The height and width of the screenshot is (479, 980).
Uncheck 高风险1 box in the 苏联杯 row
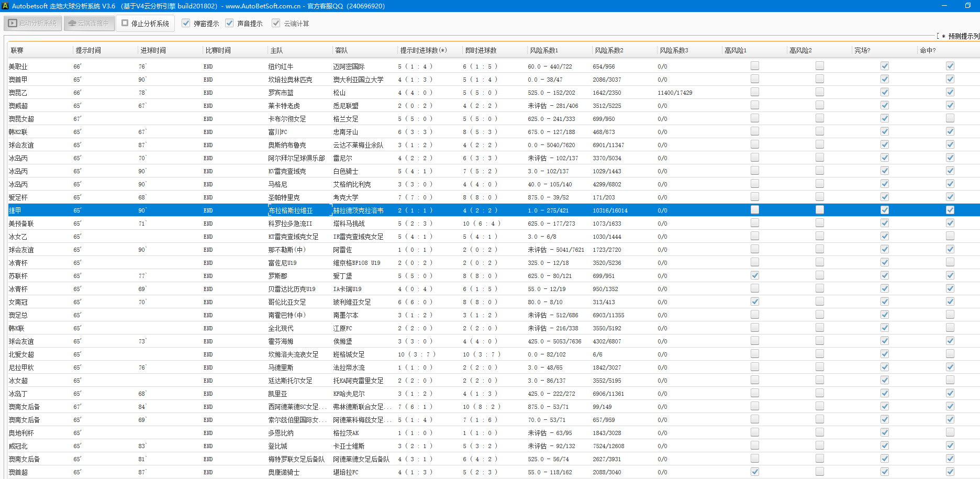[x=754, y=275]
